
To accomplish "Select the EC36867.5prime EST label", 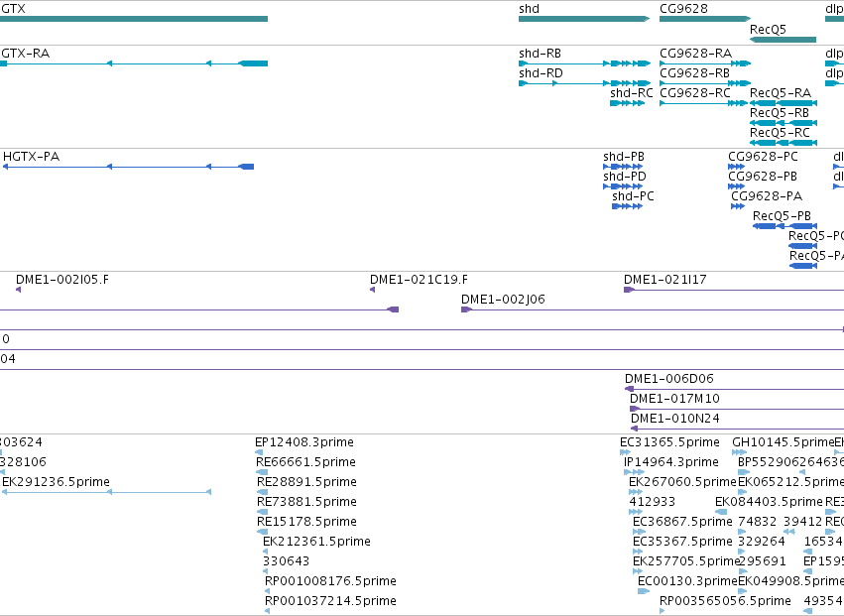I will tap(682, 522).
